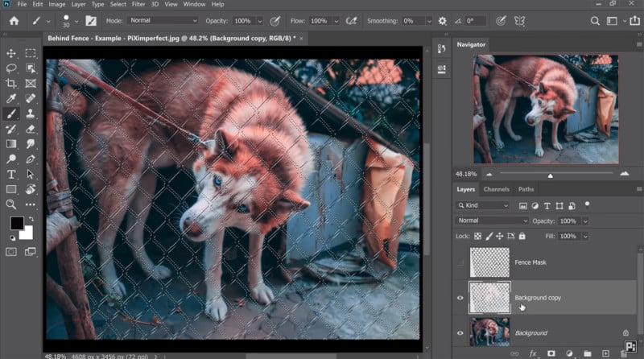Screen dimensions: 644x359
Task: Click the Share icon top right
Action: click(x=634, y=21)
